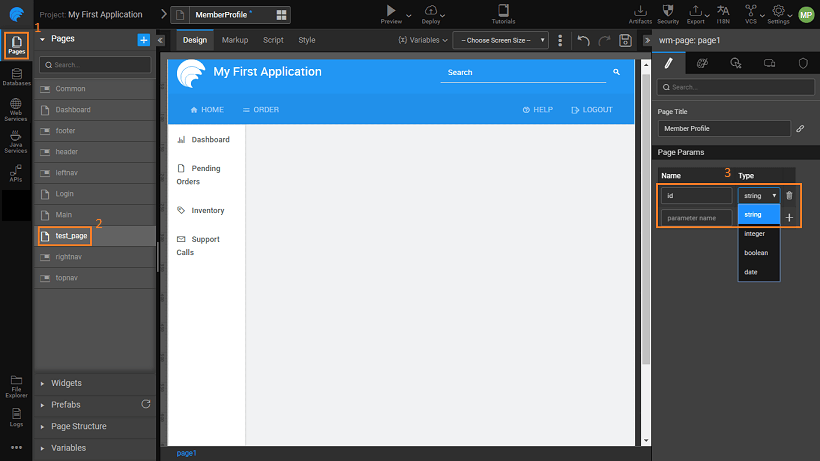Select integer in type dropdown list
This screenshot has width=820, height=461.
coord(754,233)
